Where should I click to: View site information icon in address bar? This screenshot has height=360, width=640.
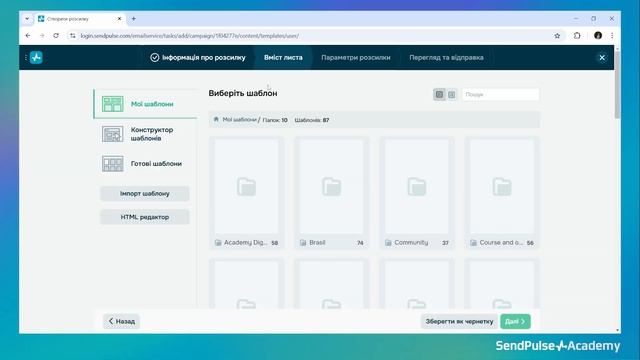73,36
